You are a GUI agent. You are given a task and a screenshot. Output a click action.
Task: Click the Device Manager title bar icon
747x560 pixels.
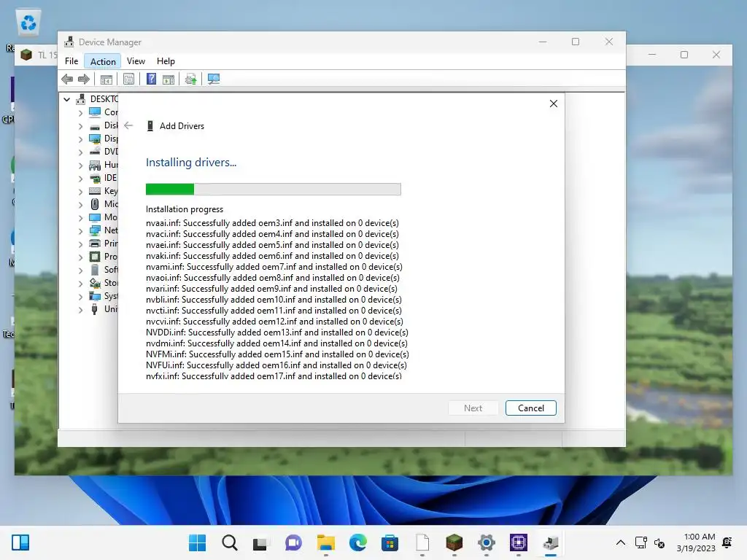coord(69,42)
